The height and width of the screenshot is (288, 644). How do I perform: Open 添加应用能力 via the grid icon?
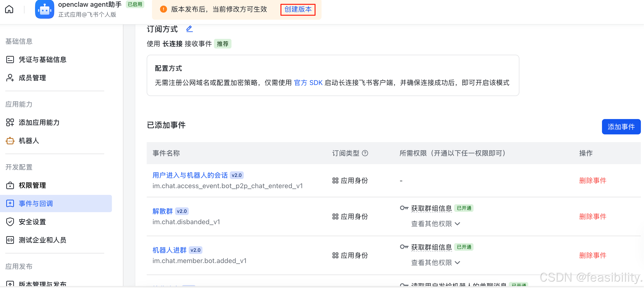coord(10,122)
